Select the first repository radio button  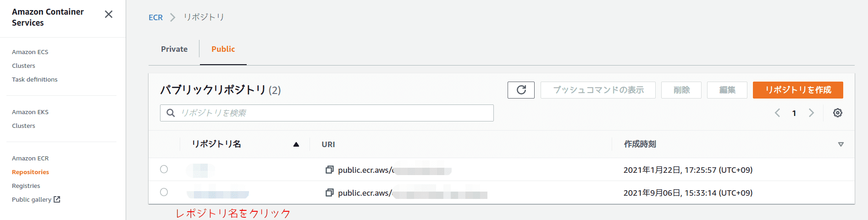164,169
